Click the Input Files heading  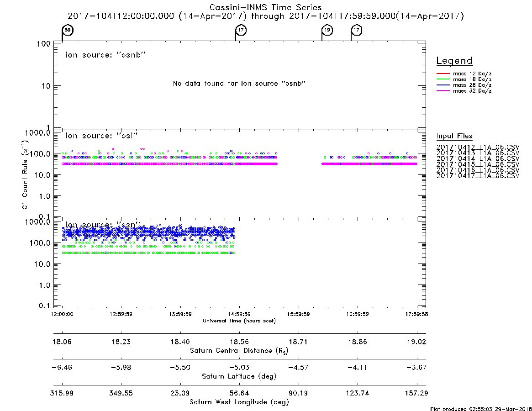(x=454, y=136)
